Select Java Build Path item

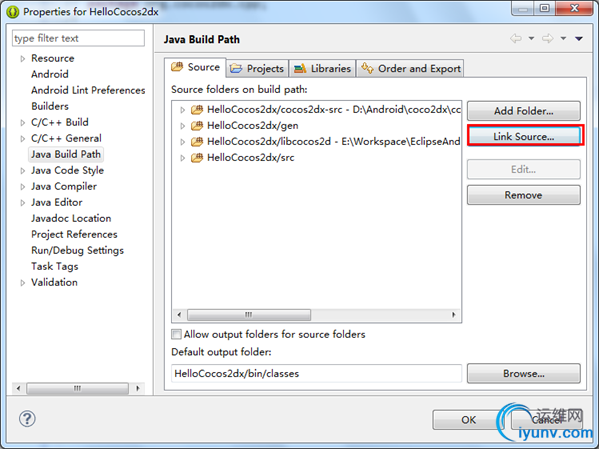[x=66, y=154]
